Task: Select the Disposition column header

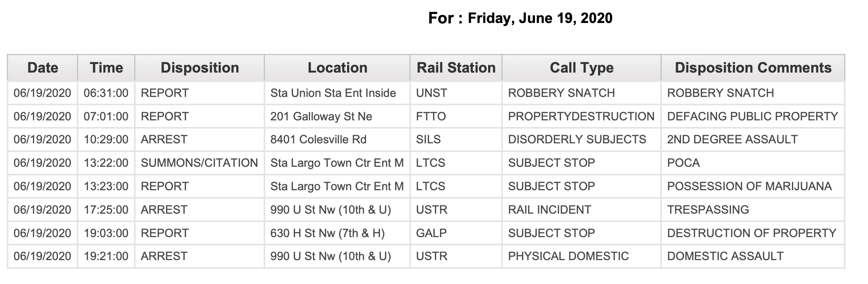Action: pyautogui.click(x=200, y=68)
